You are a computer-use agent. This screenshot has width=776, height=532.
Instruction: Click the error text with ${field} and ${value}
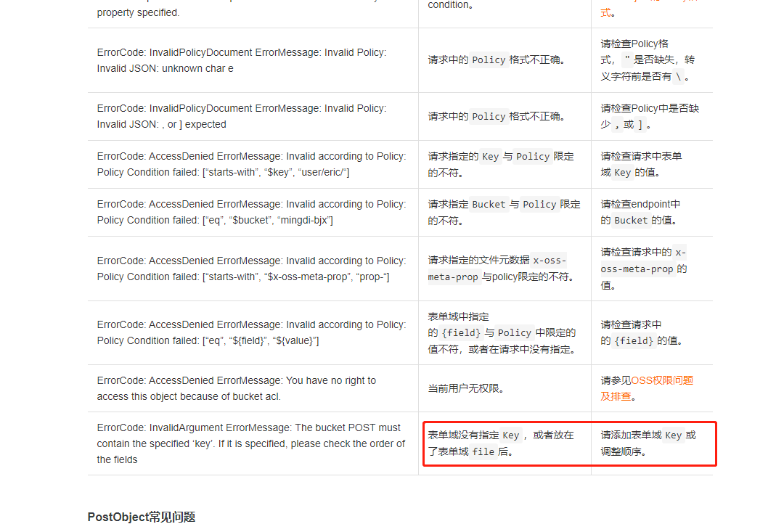(x=251, y=332)
